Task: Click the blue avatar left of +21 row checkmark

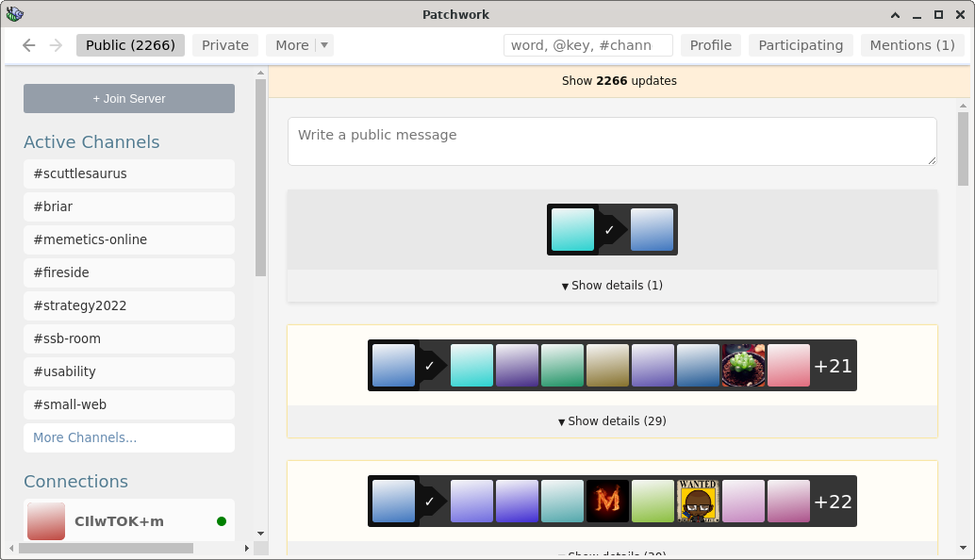Action: coord(393,366)
